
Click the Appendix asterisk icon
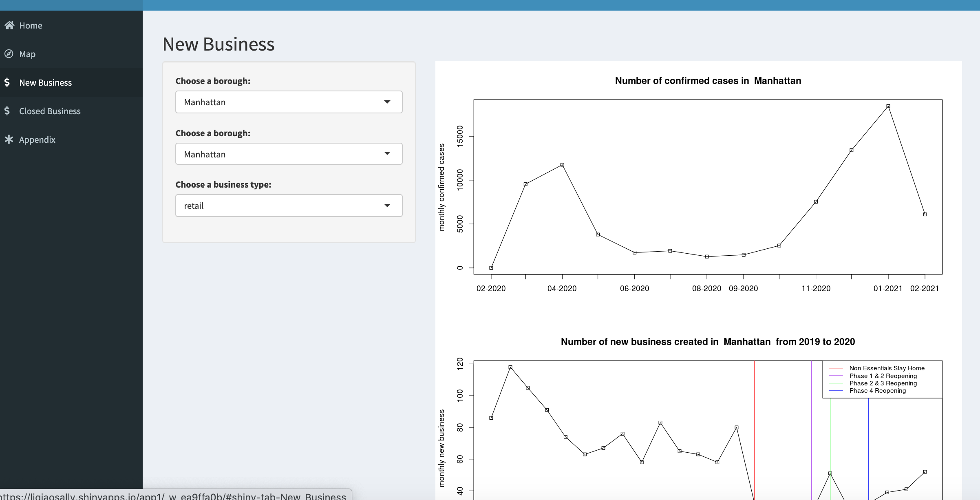pyautogui.click(x=9, y=139)
